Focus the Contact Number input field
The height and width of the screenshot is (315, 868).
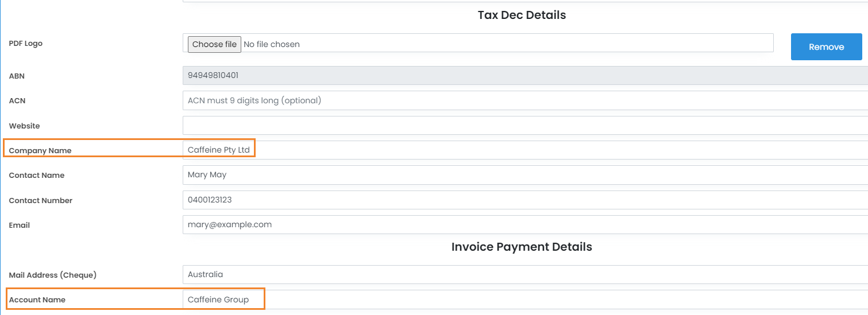click(517, 200)
